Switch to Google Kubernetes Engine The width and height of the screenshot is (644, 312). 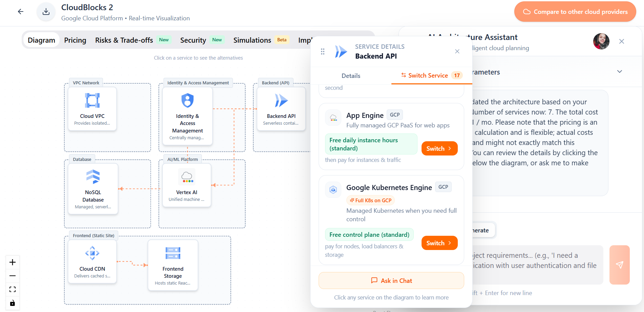click(x=439, y=243)
